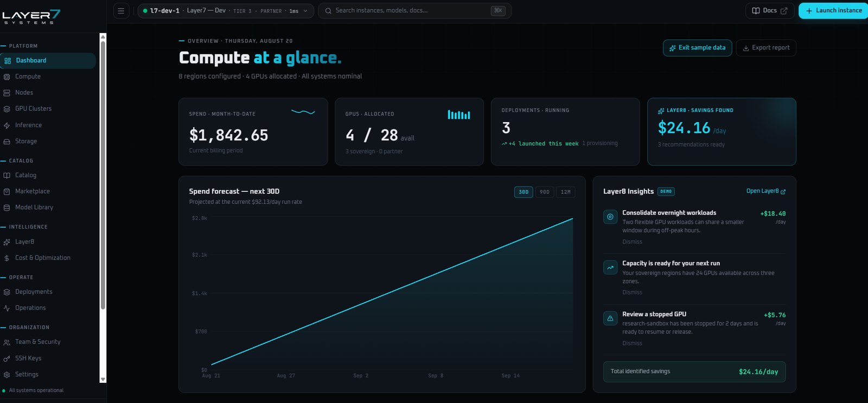Click the All systems operational status

[33, 391]
